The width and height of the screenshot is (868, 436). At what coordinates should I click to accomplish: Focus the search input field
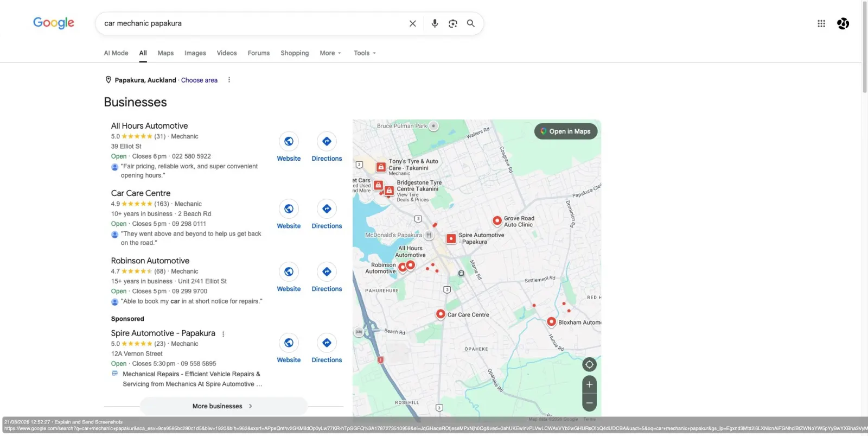[252, 23]
